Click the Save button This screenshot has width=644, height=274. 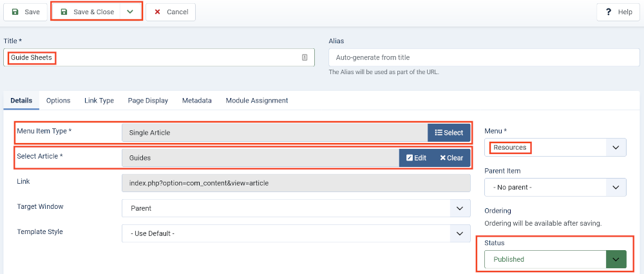point(26,12)
